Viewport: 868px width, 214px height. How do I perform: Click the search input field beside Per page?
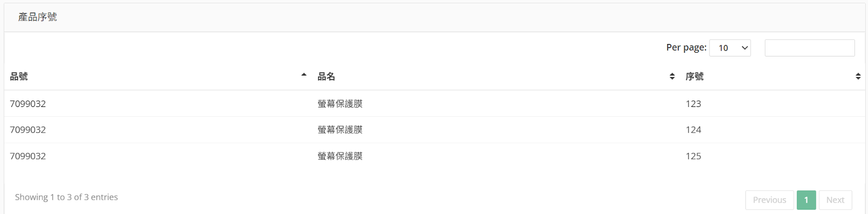[x=809, y=48]
